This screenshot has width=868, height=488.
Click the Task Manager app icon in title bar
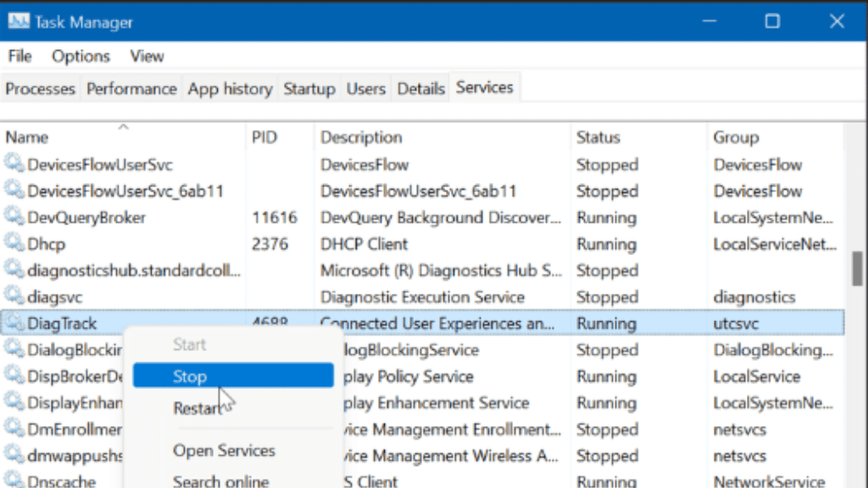point(19,21)
